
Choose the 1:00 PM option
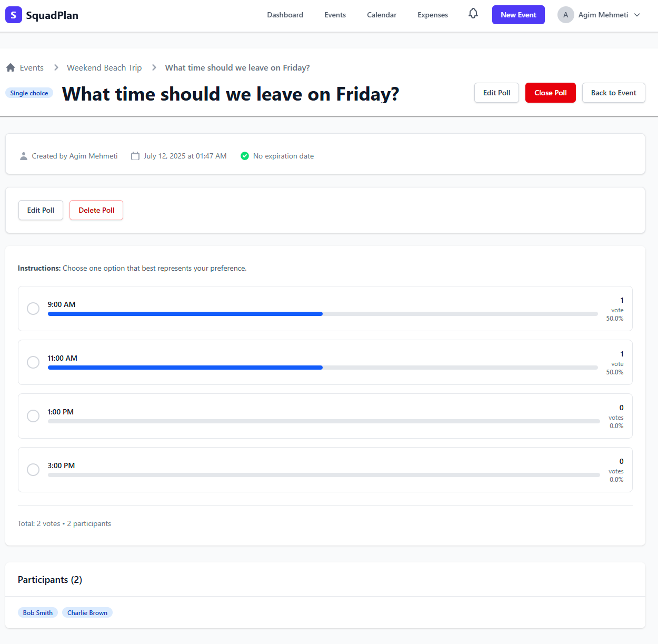(33, 416)
